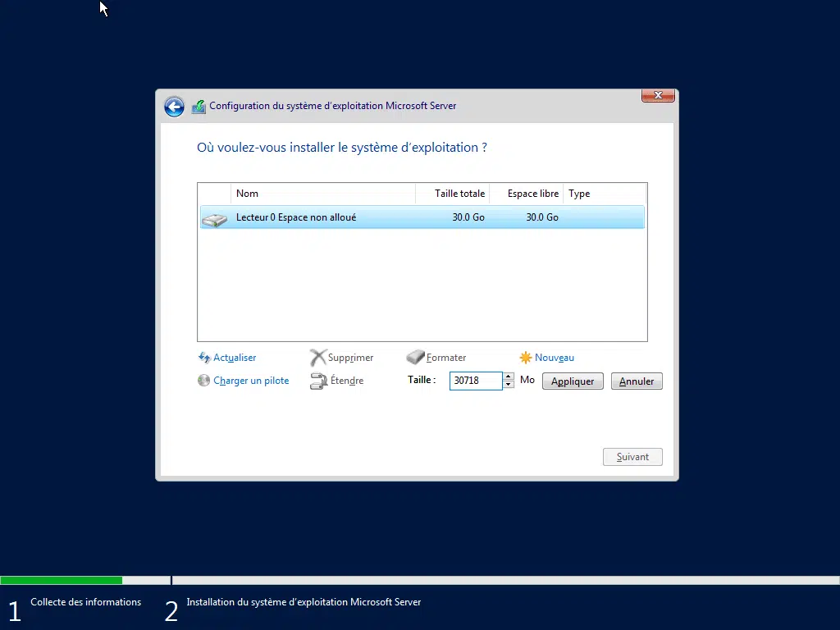Apply the size with Appliquer button

point(573,381)
